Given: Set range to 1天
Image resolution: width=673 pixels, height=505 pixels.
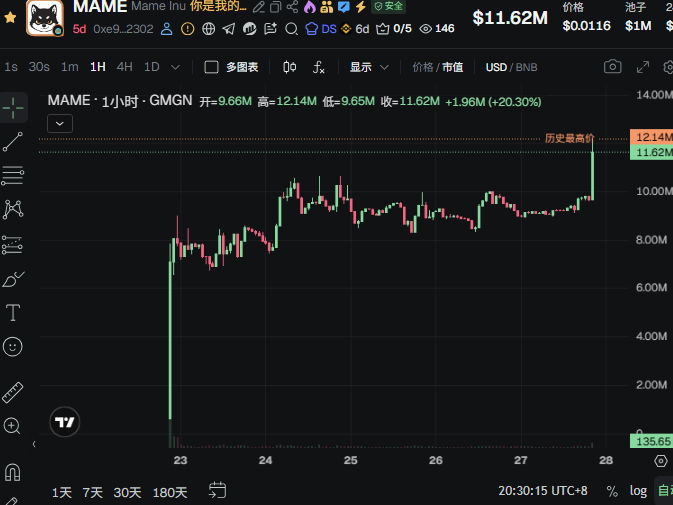Looking at the screenshot, I should 62,493.
